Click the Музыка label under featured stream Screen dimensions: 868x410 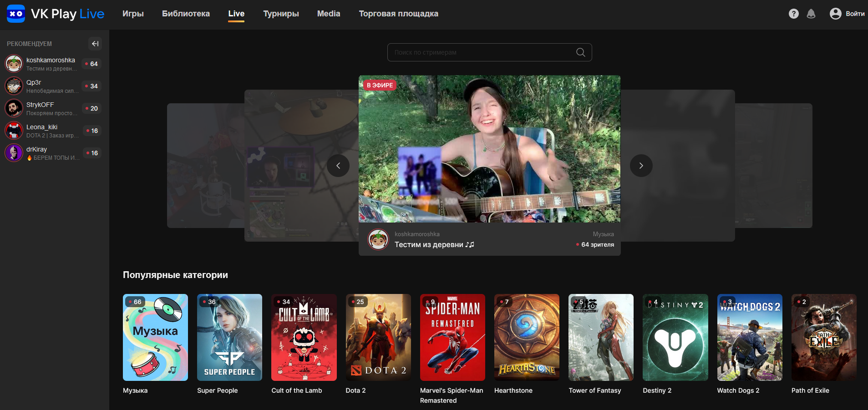click(604, 234)
